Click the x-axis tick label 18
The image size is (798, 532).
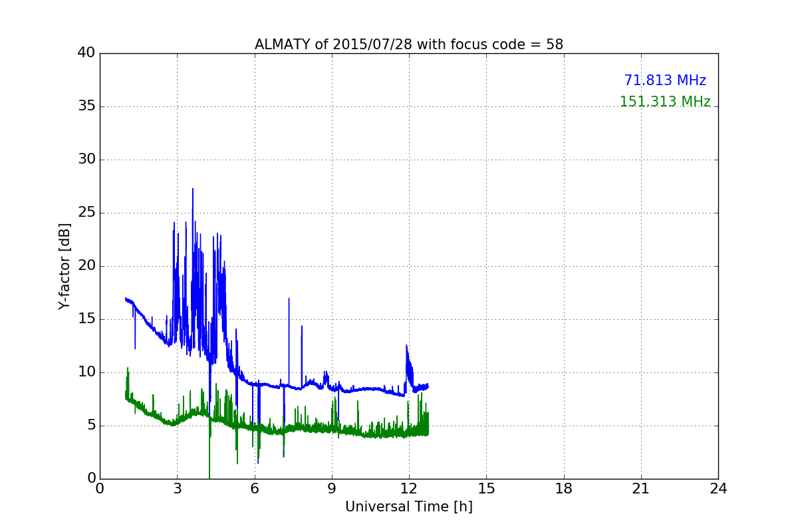coord(564,489)
